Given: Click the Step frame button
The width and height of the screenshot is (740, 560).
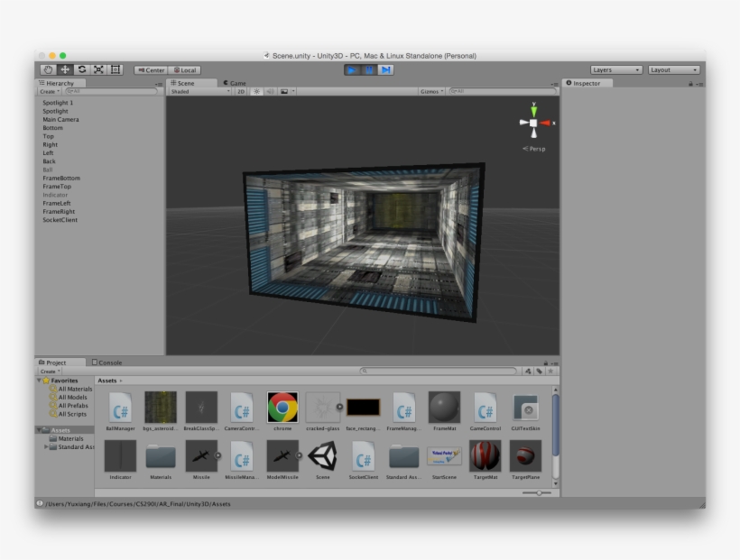Looking at the screenshot, I should pos(386,69).
